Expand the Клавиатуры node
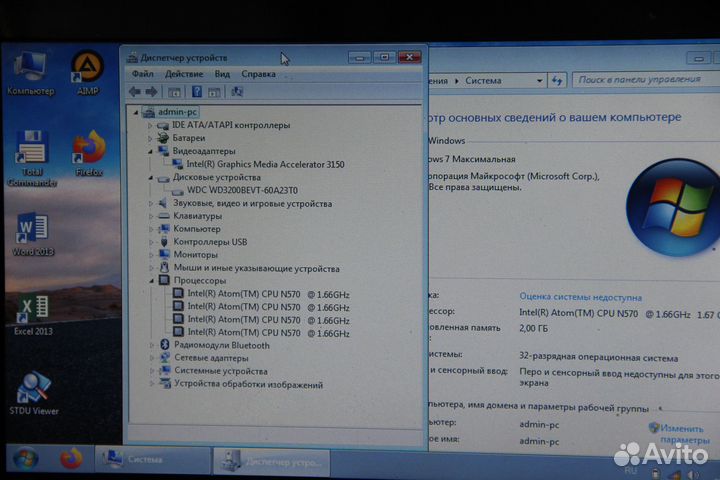The width and height of the screenshot is (720, 480). tap(151, 216)
